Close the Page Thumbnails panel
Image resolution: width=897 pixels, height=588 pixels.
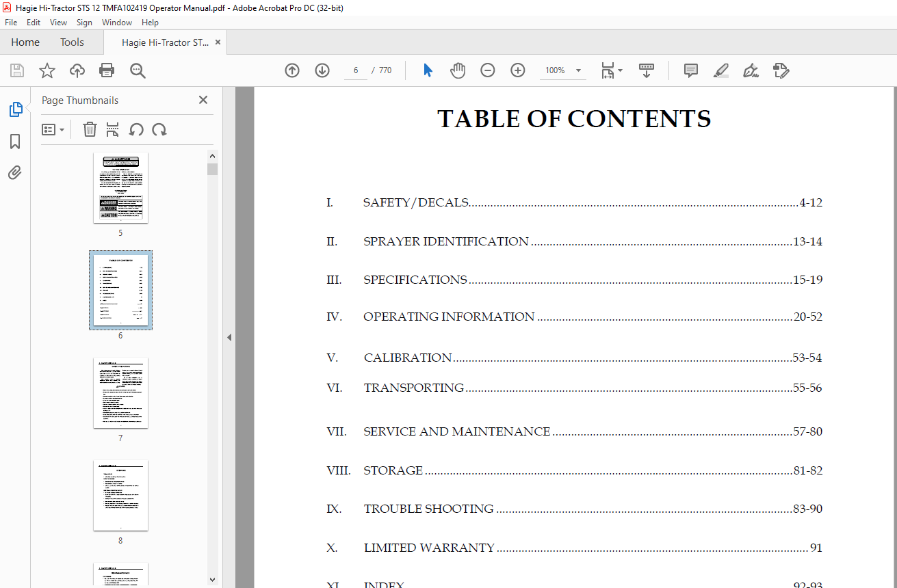(x=203, y=100)
